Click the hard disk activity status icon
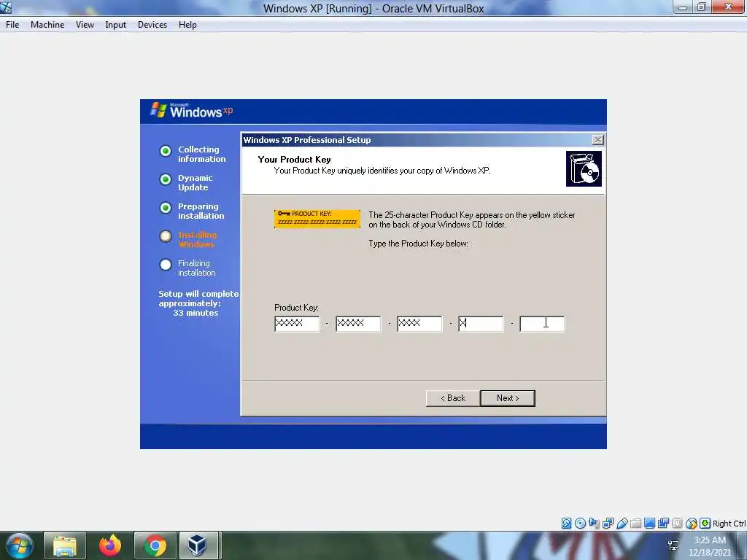Screen dimensions: 747x560 point(566,524)
